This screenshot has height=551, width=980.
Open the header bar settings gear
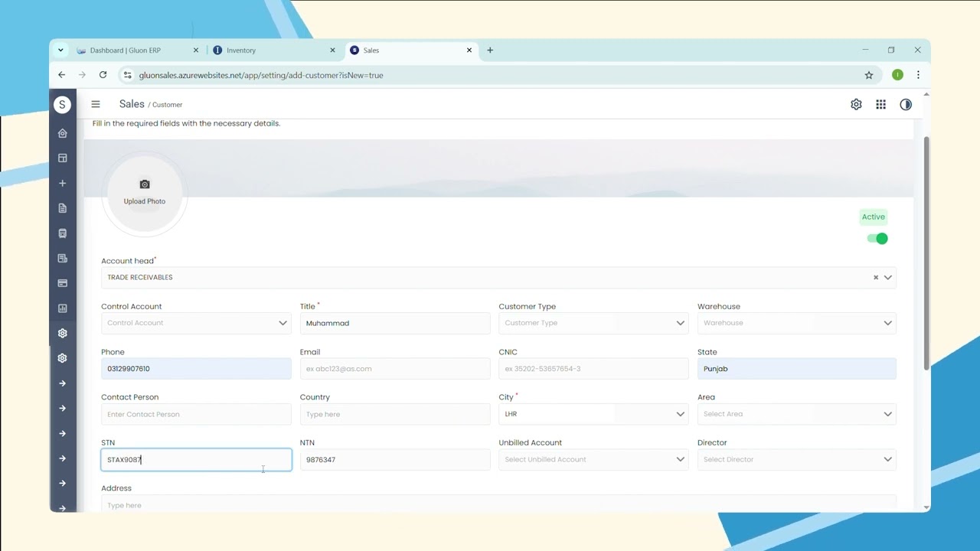click(856, 105)
